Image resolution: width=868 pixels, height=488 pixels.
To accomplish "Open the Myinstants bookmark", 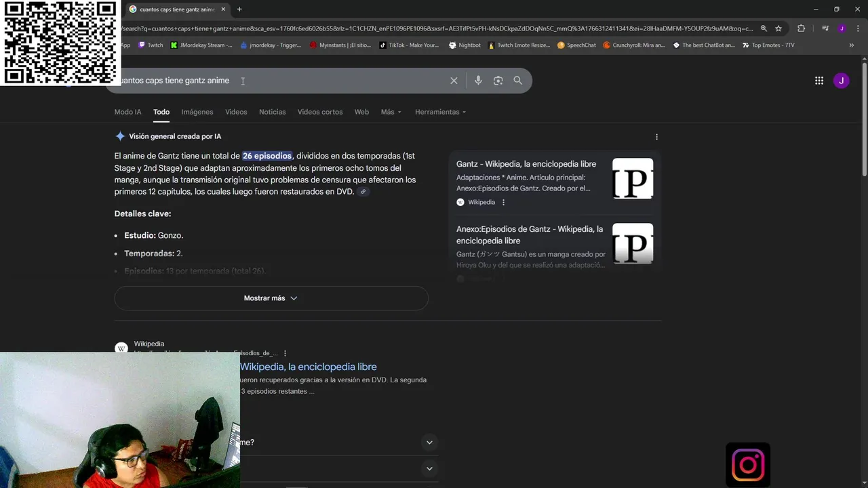I will (340, 45).
